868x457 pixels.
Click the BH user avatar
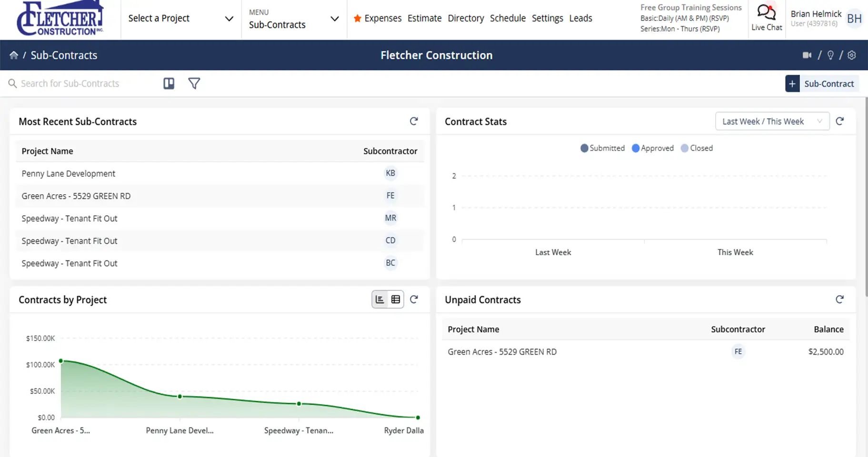854,19
